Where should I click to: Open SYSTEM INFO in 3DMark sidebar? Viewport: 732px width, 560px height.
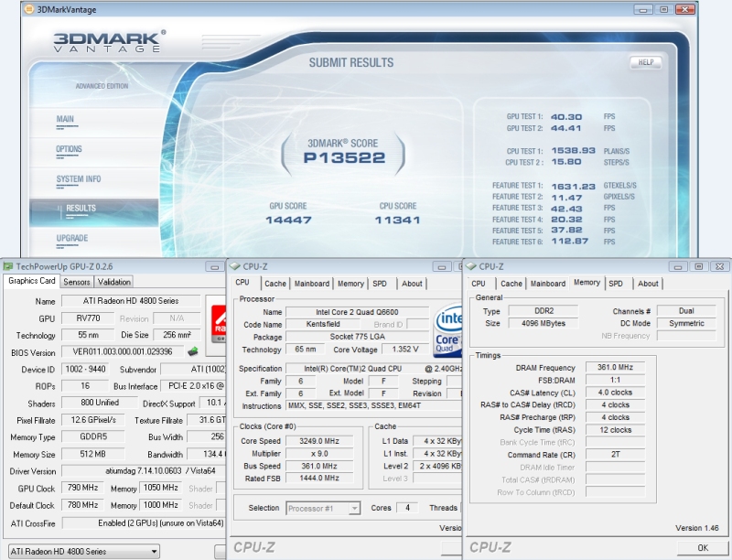click(x=79, y=178)
